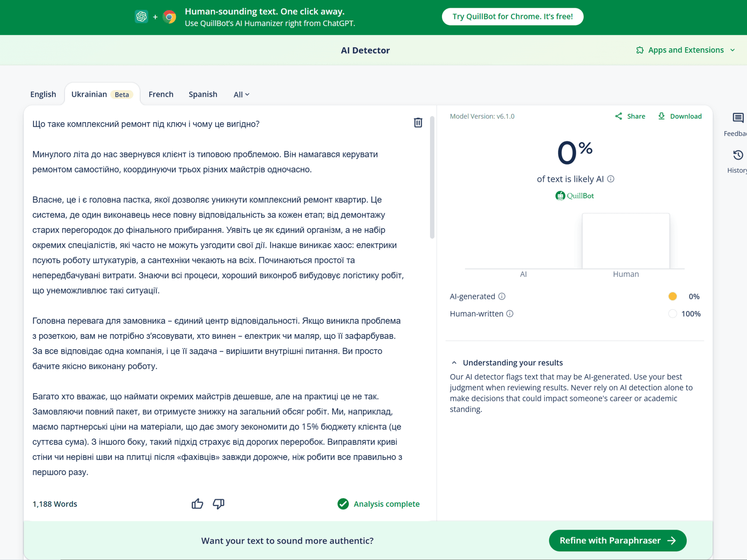The image size is (747, 560).
Task: Click the QuillBot logo under the score
Action: [x=575, y=196]
